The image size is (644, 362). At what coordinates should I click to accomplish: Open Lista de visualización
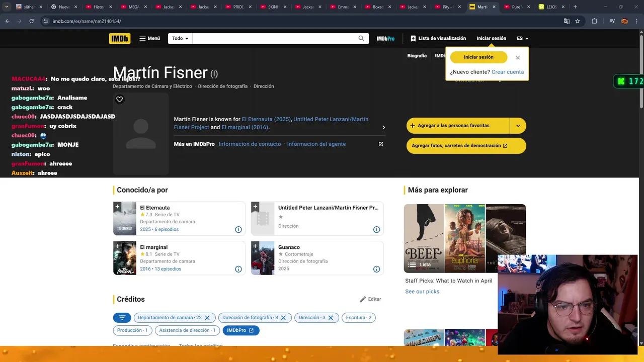(438, 39)
